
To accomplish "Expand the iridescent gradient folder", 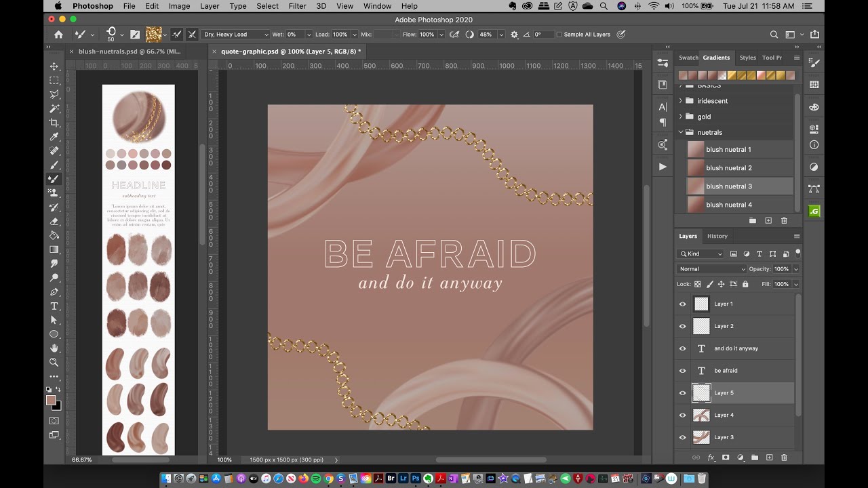I will tap(681, 101).
